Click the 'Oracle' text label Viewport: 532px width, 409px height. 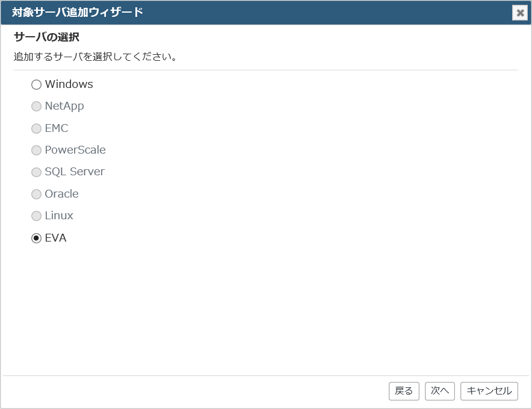(x=62, y=193)
